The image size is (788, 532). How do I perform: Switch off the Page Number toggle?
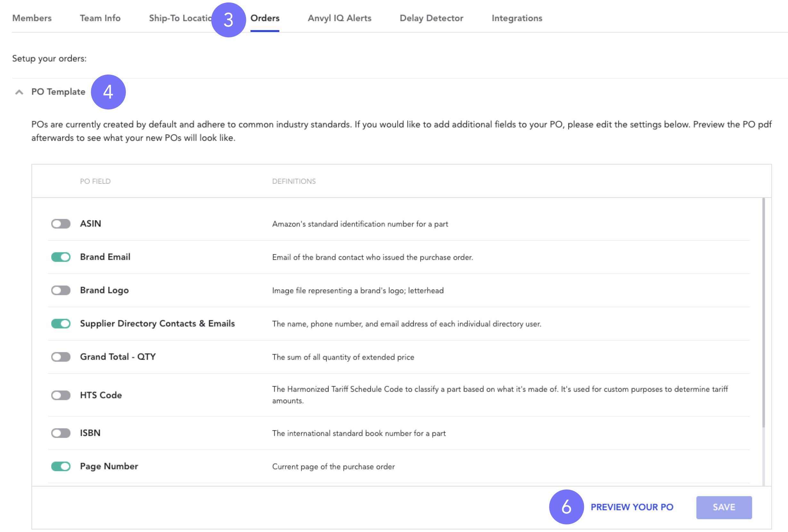tap(61, 467)
